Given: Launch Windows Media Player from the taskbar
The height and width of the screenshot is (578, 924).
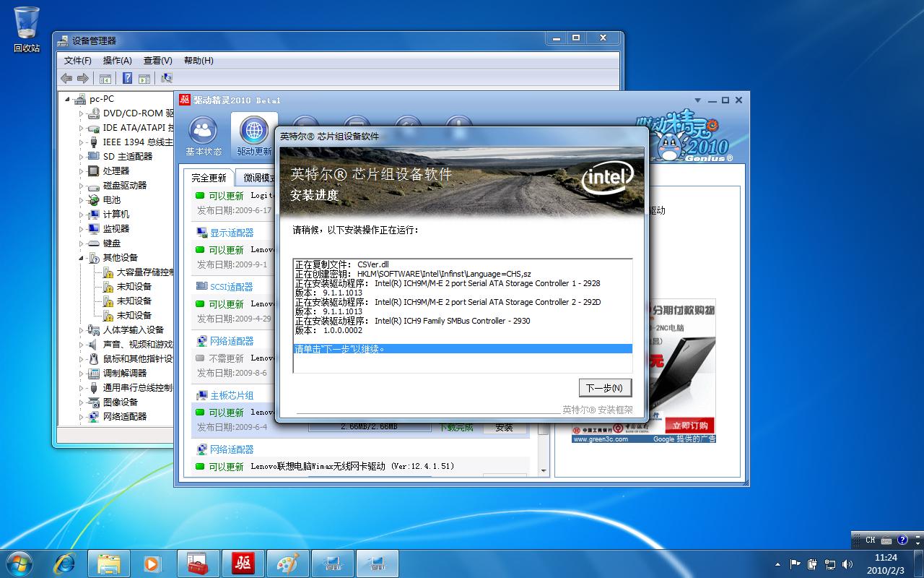Looking at the screenshot, I should click(152, 563).
